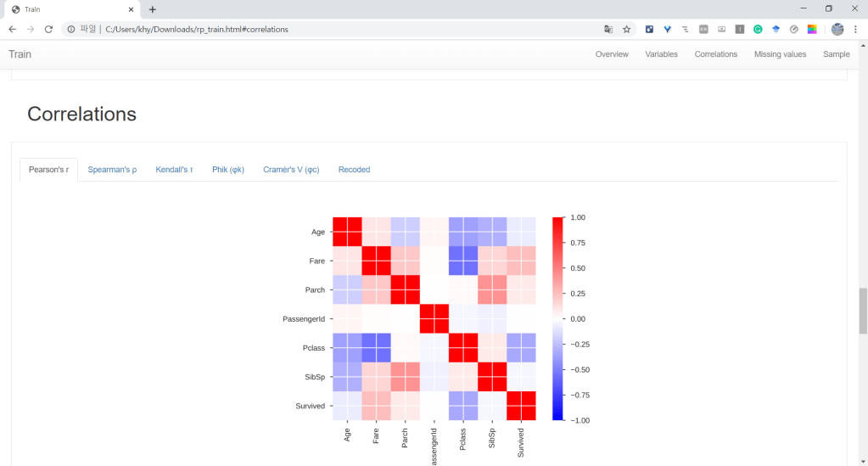868x466 pixels.
Task: Click the browser back arrow
Action: click(13, 29)
